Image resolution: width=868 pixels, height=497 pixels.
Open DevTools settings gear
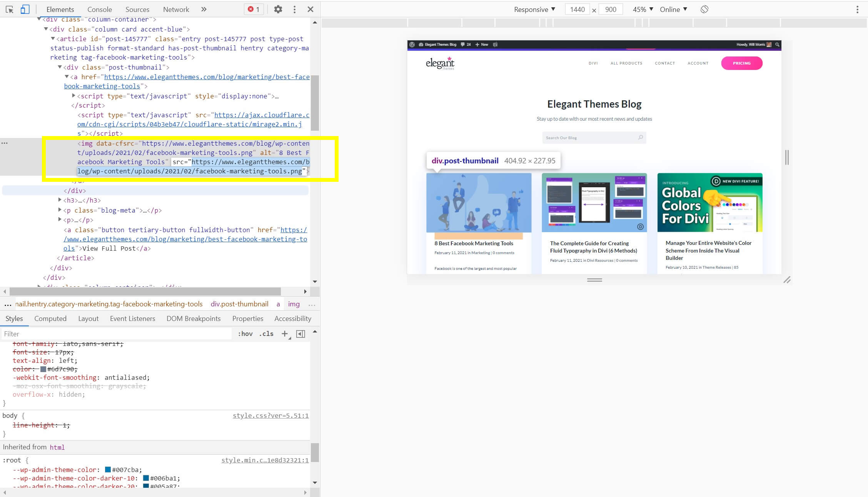pos(278,9)
